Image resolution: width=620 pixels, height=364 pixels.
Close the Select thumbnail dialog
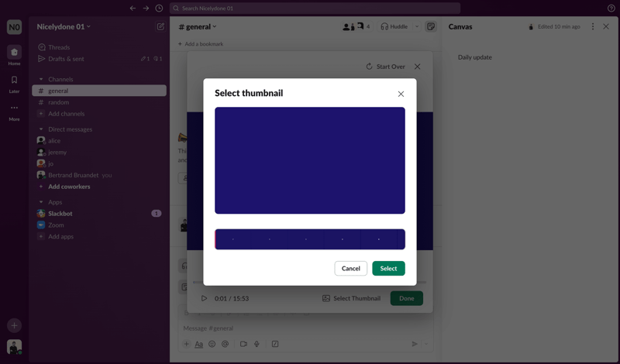(x=401, y=94)
